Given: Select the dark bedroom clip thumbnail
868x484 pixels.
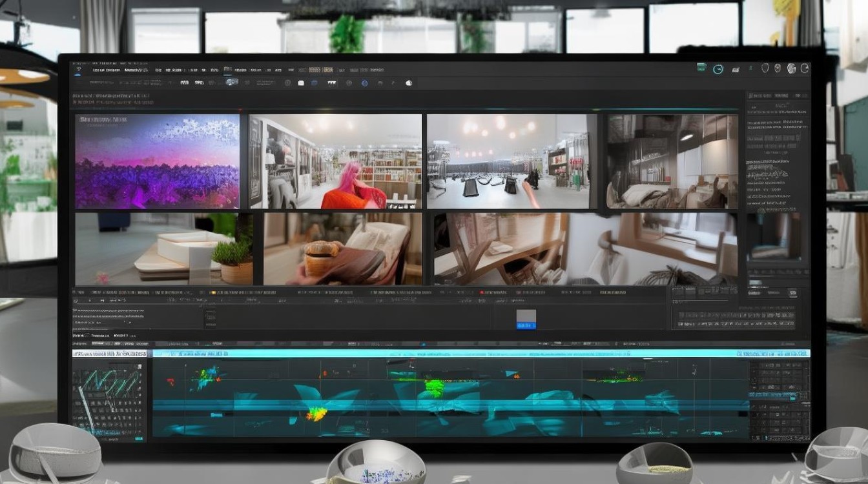Looking at the screenshot, I should pyautogui.click(x=672, y=161).
